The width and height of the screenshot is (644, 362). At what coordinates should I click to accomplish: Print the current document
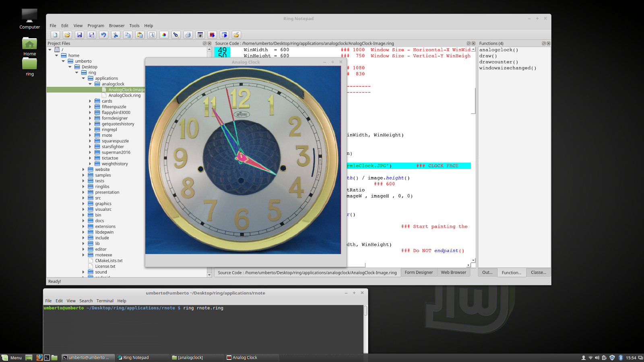188,35
